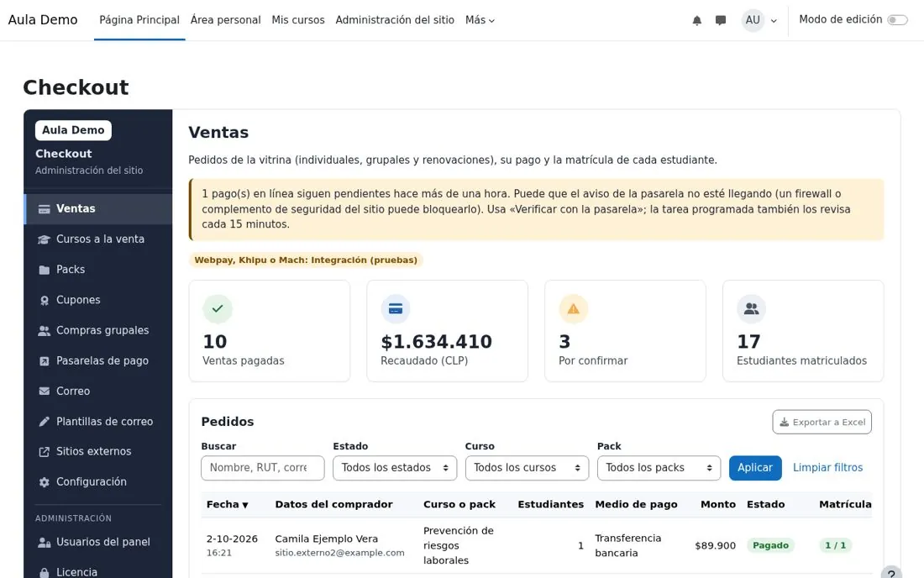Click the 3 Por confirmar card
Screen dimensions: 924x578
click(625, 330)
